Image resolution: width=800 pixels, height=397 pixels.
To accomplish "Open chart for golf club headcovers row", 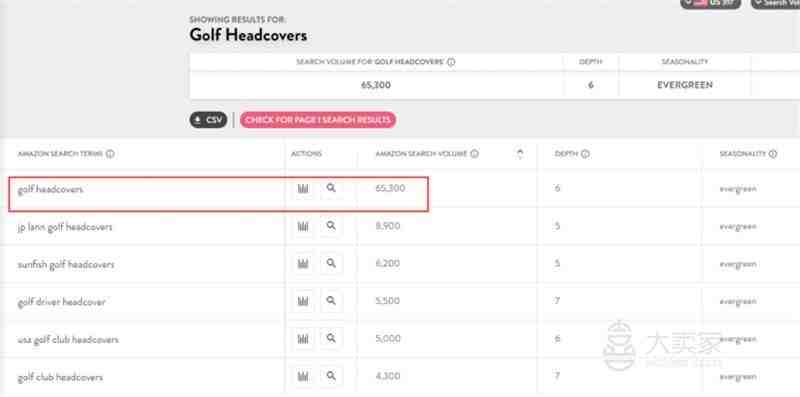I will (x=303, y=377).
